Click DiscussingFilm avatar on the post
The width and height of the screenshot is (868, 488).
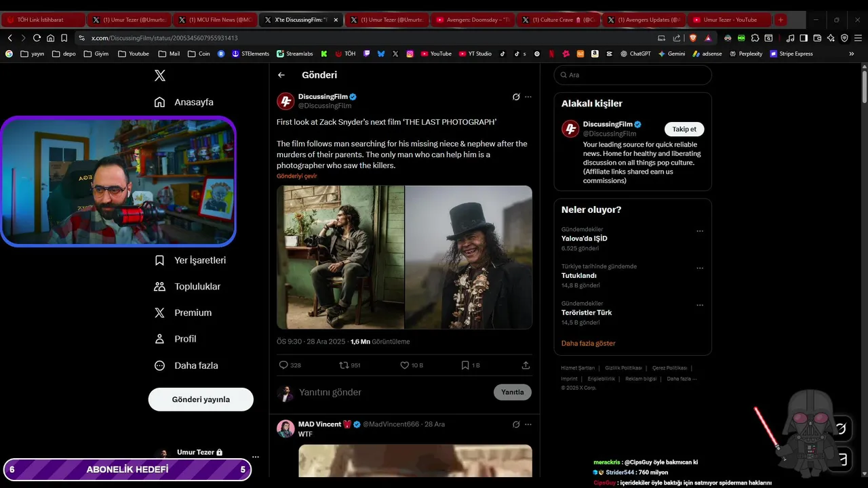[x=285, y=102]
